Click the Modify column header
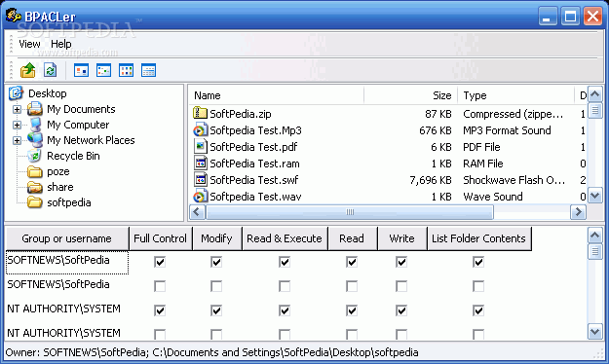The height and width of the screenshot is (364, 609). (216, 238)
